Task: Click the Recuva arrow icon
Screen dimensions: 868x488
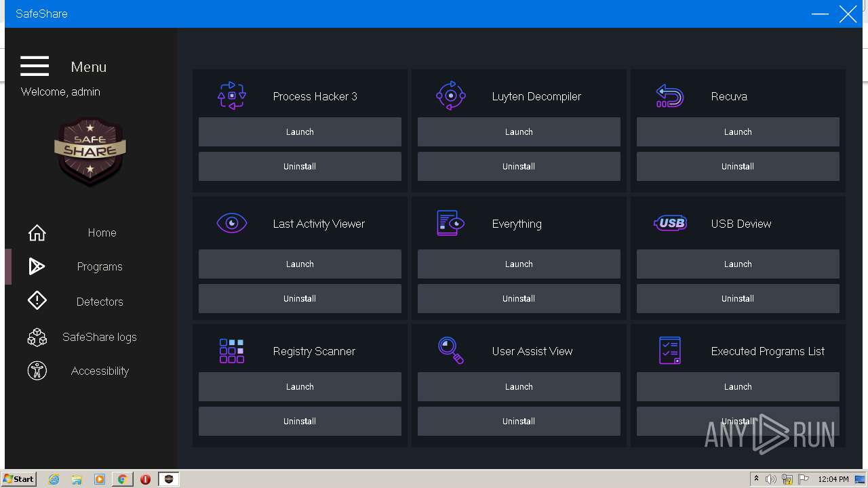Action: point(670,96)
